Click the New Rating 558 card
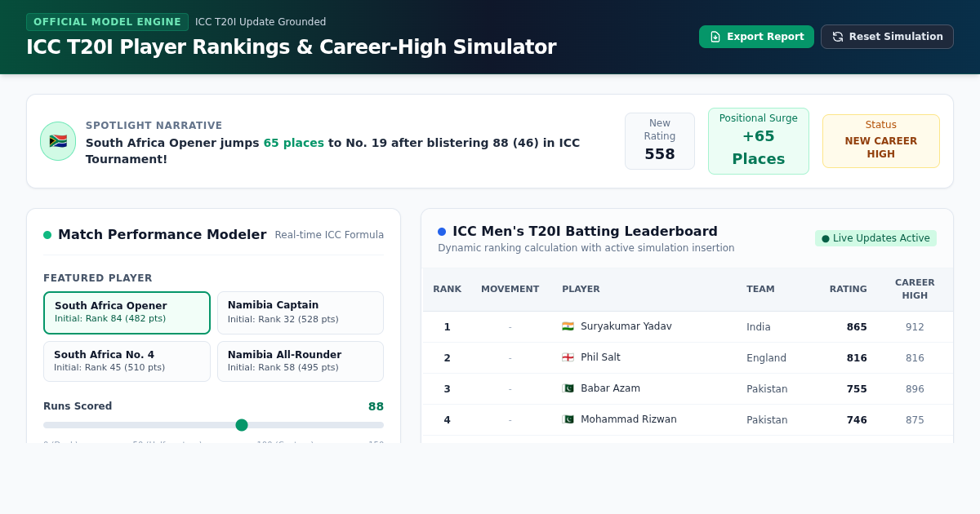The image size is (980, 514). [660, 141]
